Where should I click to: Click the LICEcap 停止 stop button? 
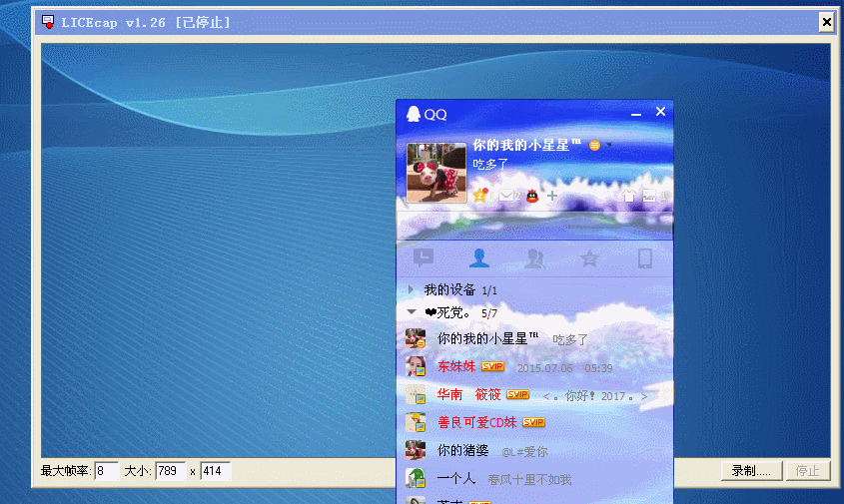tap(807, 471)
